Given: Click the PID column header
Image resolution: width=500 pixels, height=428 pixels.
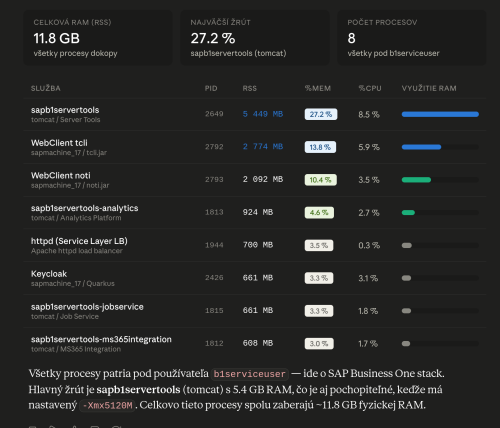Looking at the screenshot, I should [x=211, y=88].
